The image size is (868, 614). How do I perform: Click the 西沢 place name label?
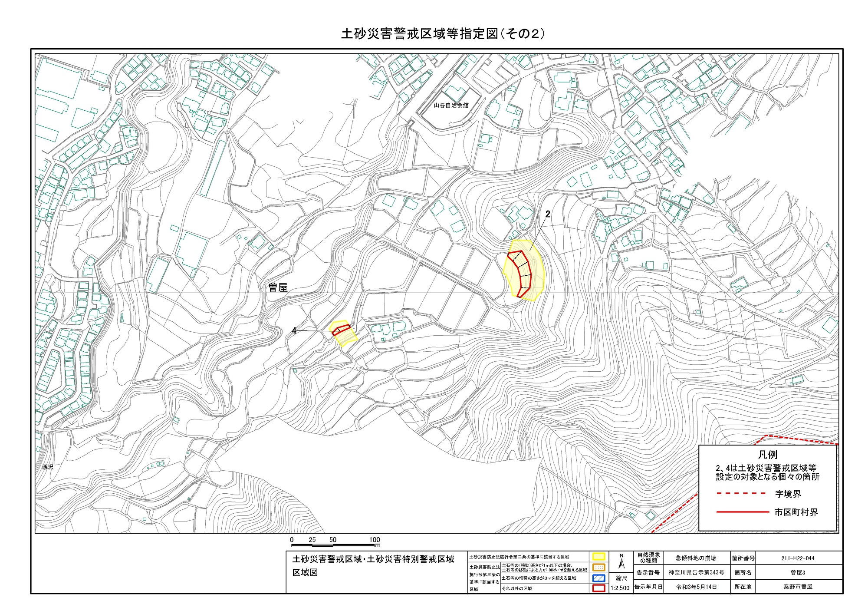48,467
